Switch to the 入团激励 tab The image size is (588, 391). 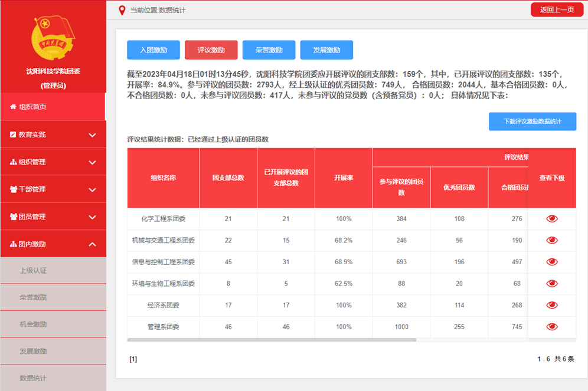[153, 50]
